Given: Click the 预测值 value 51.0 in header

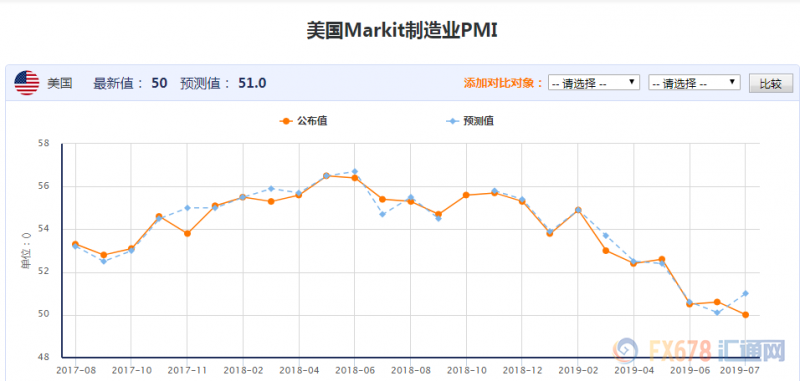Looking at the screenshot, I should click(252, 83).
